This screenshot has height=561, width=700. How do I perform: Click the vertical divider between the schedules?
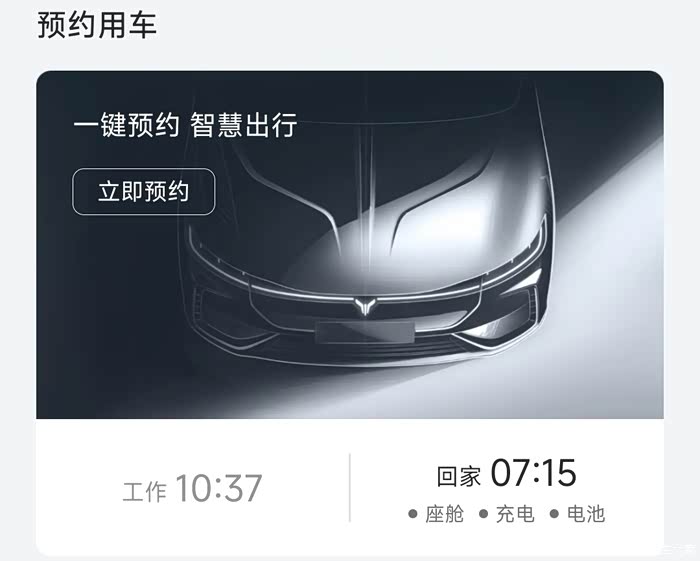pyautogui.click(x=350, y=488)
